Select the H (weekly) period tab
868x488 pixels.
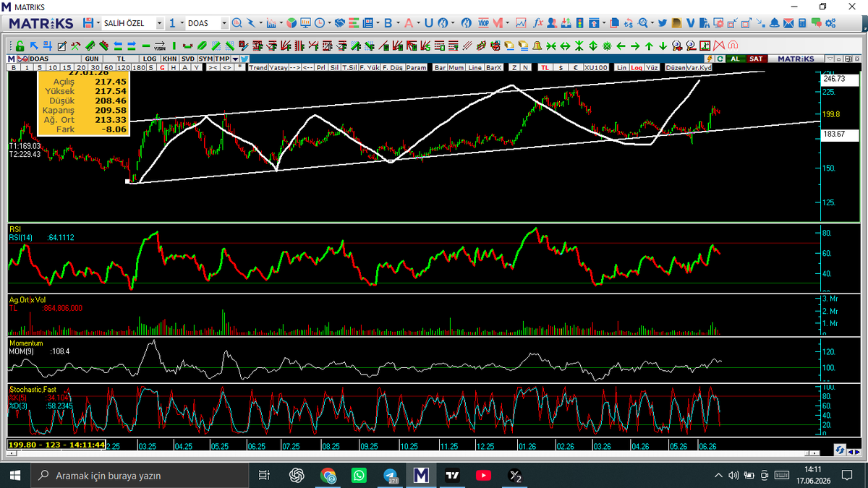click(173, 67)
